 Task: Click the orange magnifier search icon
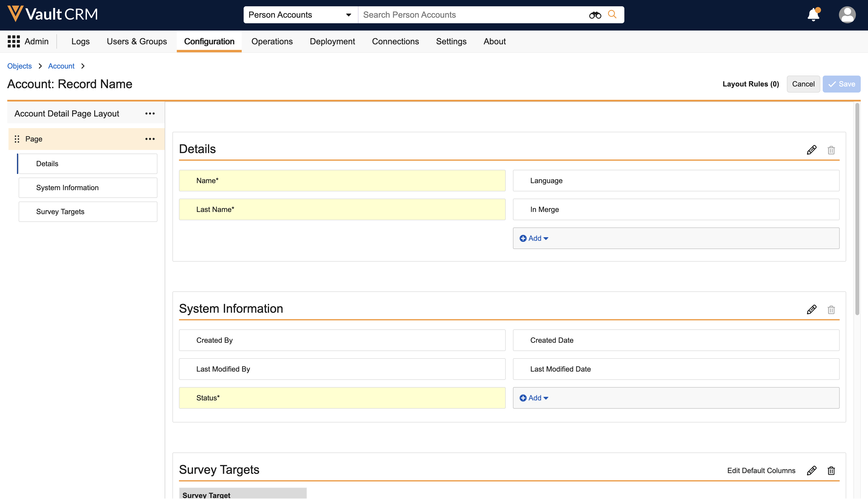click(x=612, y=14)
